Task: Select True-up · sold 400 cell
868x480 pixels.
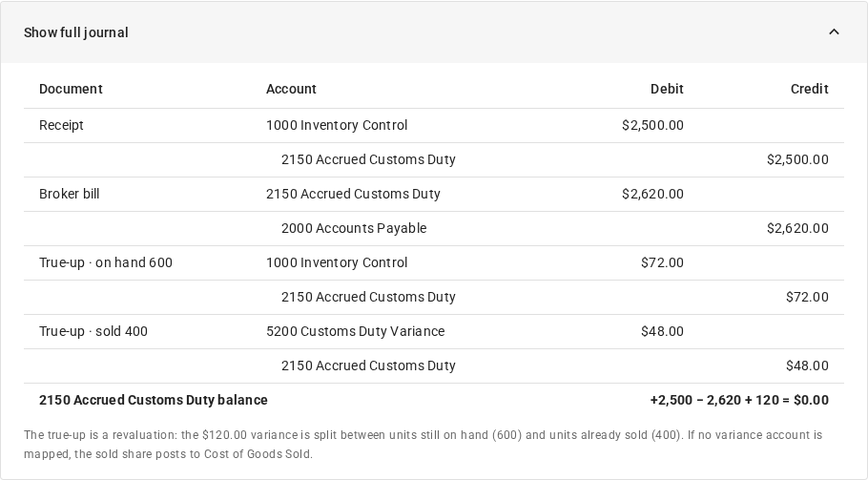Action: 93,331
